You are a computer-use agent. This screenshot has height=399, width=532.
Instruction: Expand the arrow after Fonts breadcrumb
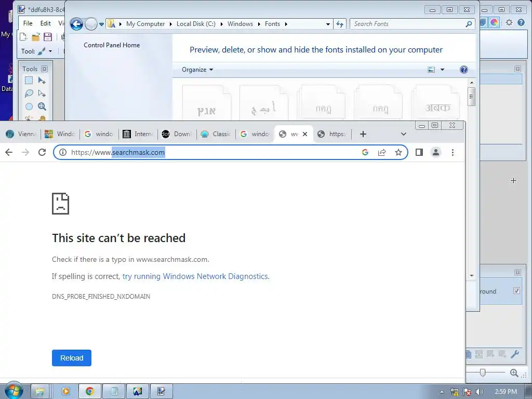(x=286, y=24)
